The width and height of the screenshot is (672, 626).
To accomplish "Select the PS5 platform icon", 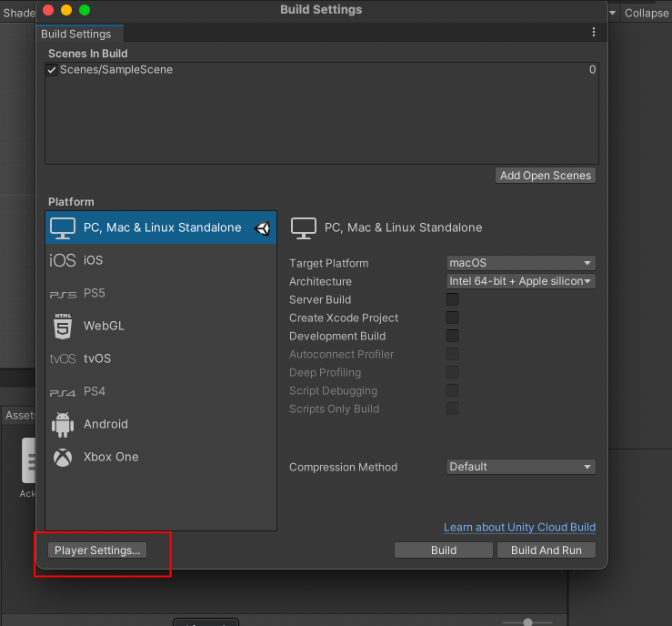I will pyautogui.click(x=63, y=293).
